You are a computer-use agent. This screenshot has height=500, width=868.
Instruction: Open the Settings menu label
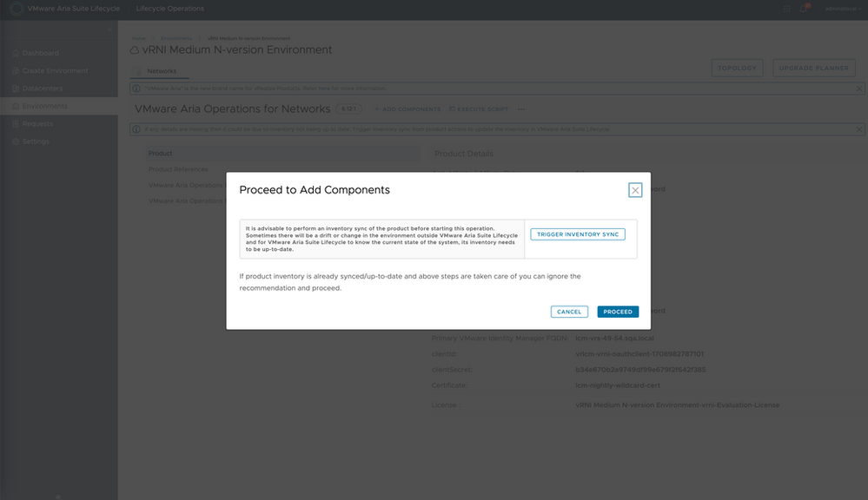pyautogui.click(x=36, y=141)
